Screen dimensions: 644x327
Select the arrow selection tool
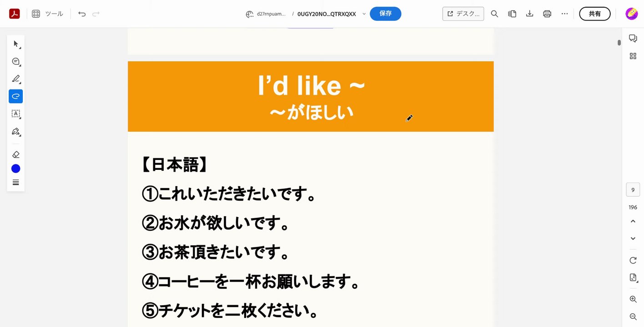click(16, 44)
